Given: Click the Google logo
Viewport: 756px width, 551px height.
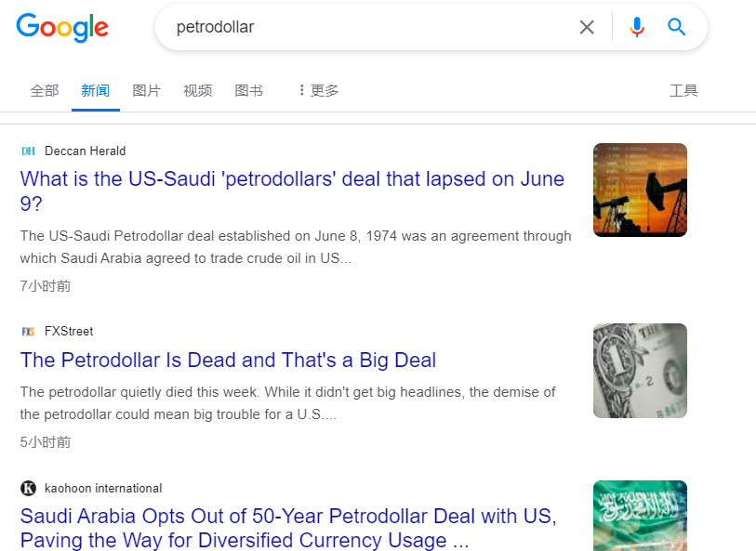Looking at the screenshot, I should tap(62, 28).
